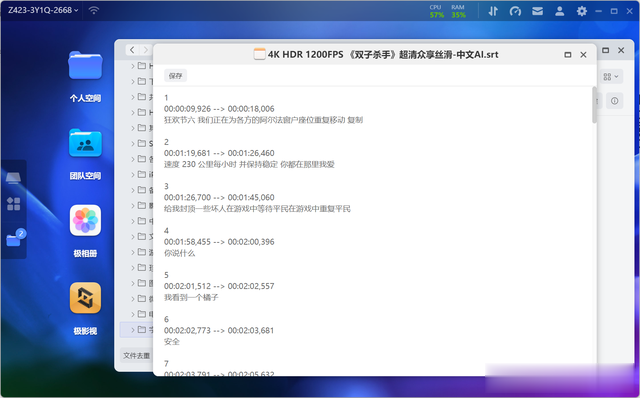Click the subtitle editor vertical scrollbar
The width and height of the screenshot is (640, 398).
pyautogui.click(x=594, y=105)
